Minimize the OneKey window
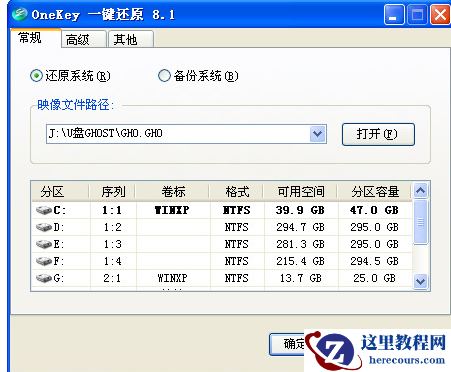The height and width of the screenshot is (372, 451). coord(394,15)
